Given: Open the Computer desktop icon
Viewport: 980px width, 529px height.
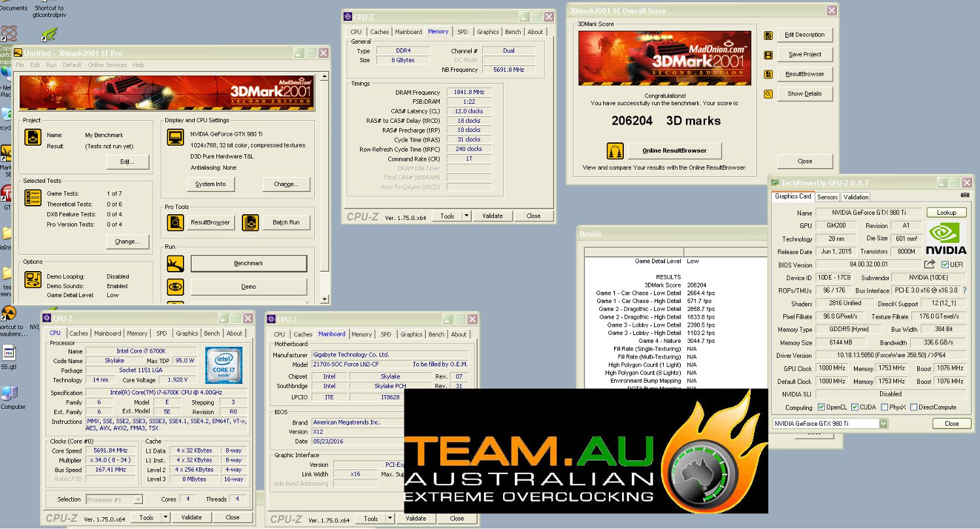Looking at the screenshot, I should tap(10, 393).
